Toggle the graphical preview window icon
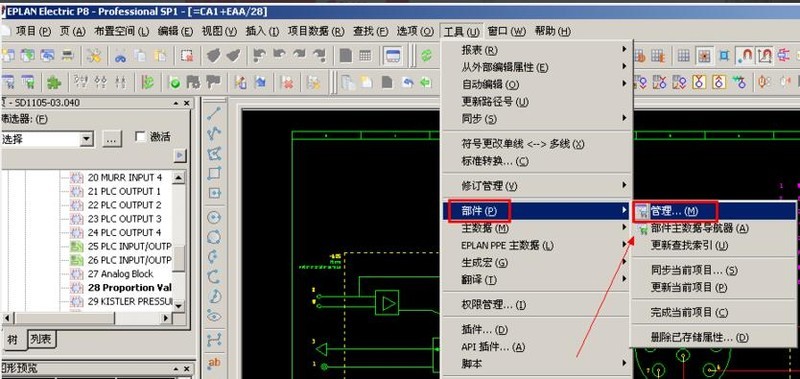This screenshot has width=800, height=379. [392, 56]
